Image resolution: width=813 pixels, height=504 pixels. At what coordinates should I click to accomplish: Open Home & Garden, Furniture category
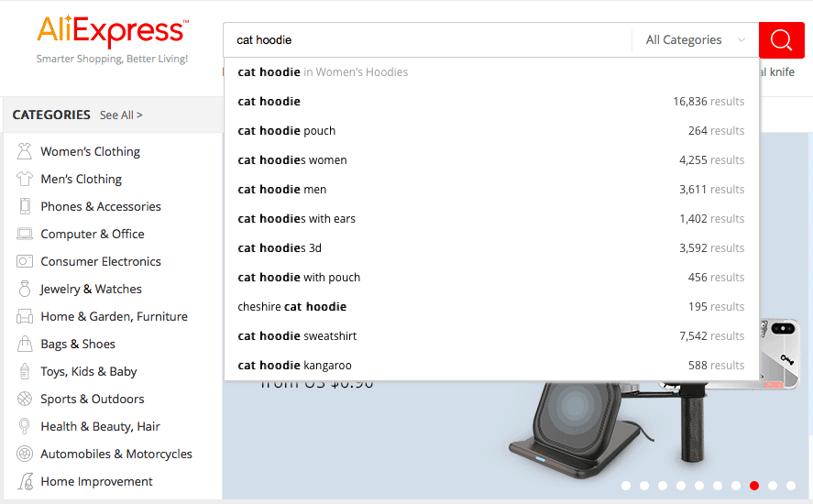[x=114, y=317]
